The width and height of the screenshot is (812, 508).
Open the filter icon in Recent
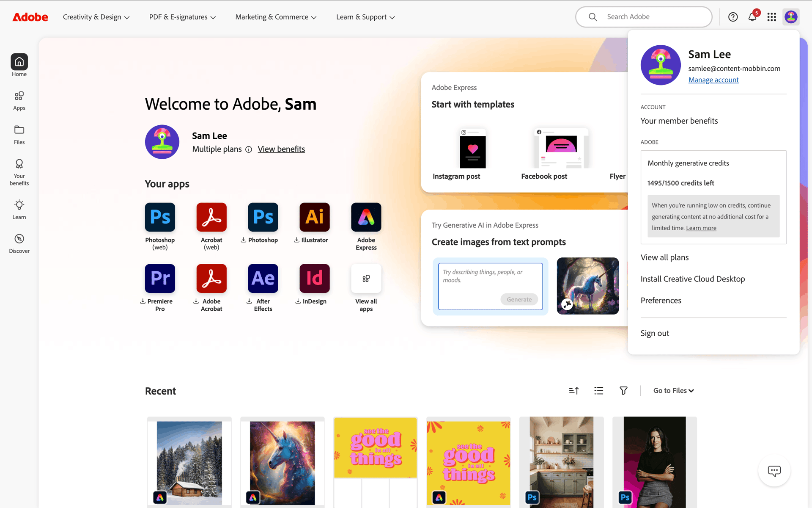[623, 391]
